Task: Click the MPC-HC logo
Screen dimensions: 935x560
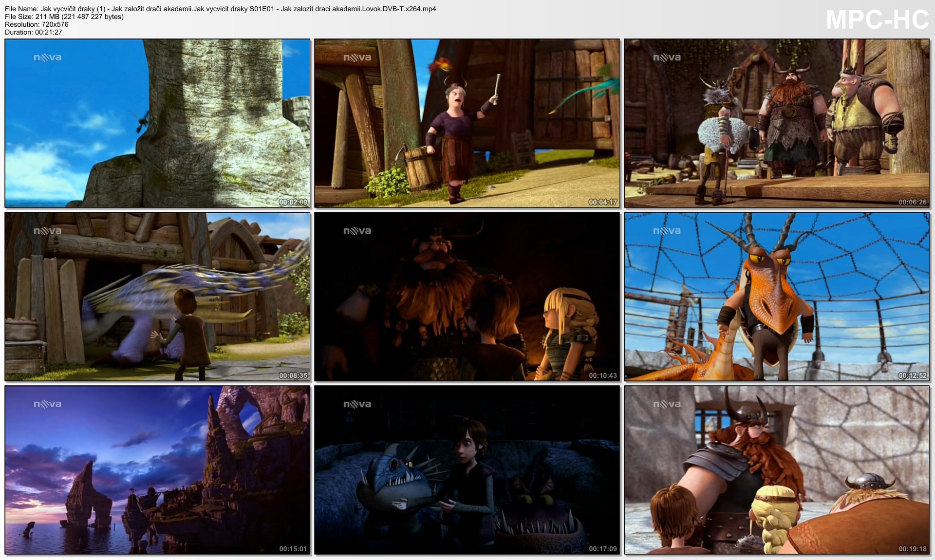Action: [x=877, y=20]
